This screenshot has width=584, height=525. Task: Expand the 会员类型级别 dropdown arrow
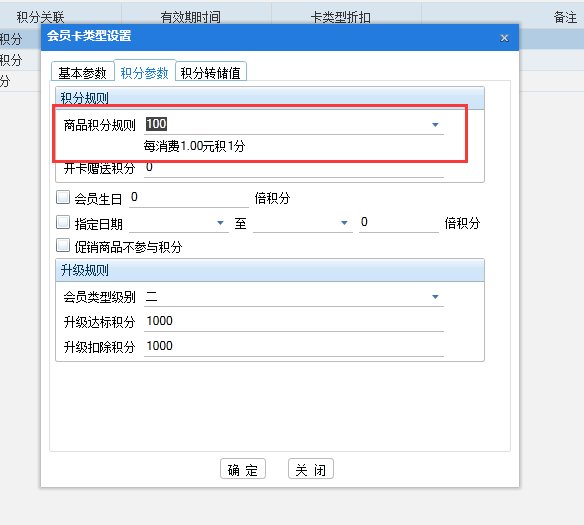(x=435, y=297)
